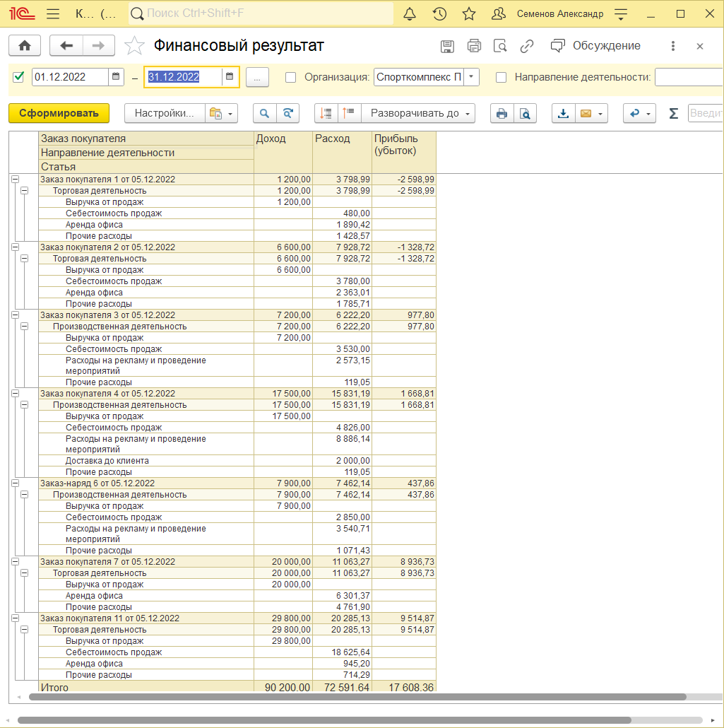
Task: Click the user group icon beside Семенов Александр
Action: (498, 14)
